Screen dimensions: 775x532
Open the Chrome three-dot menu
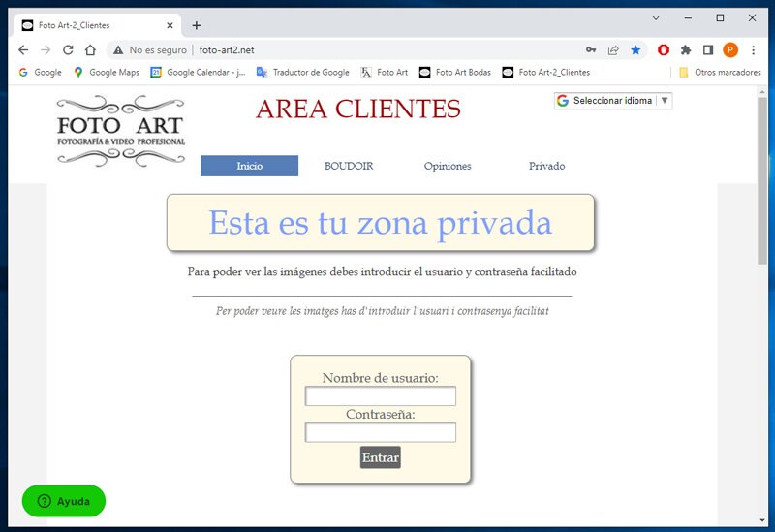click(753, 49)
